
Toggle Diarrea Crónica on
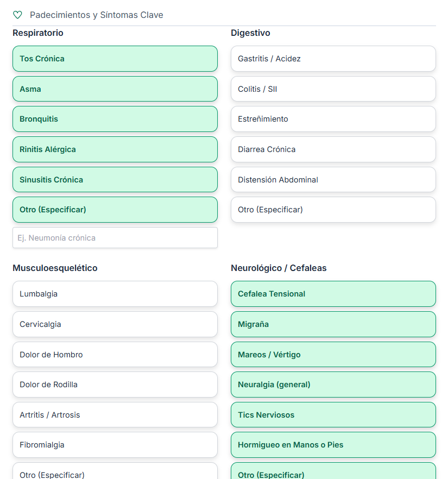click(333, 149)
